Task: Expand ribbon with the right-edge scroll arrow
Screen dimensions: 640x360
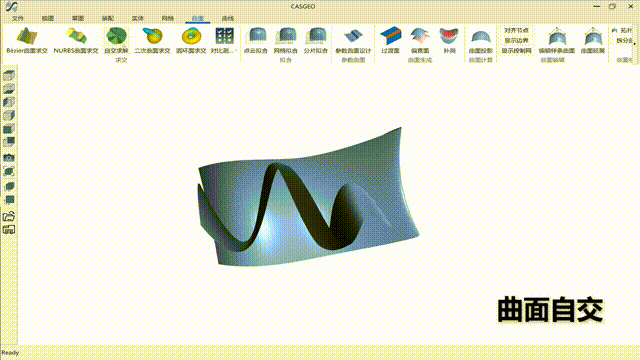Action: pos(635,44)
